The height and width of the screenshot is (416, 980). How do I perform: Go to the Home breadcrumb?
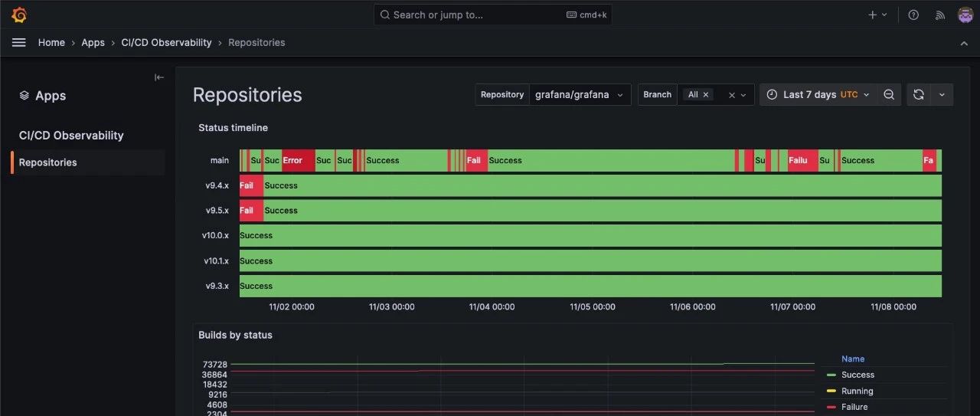click(51, 43)
